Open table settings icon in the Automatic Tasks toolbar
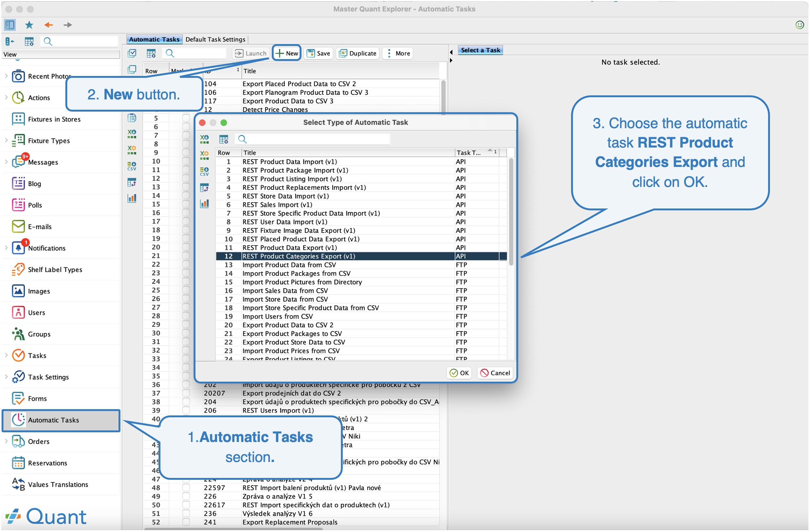 (x=151, y=53)
